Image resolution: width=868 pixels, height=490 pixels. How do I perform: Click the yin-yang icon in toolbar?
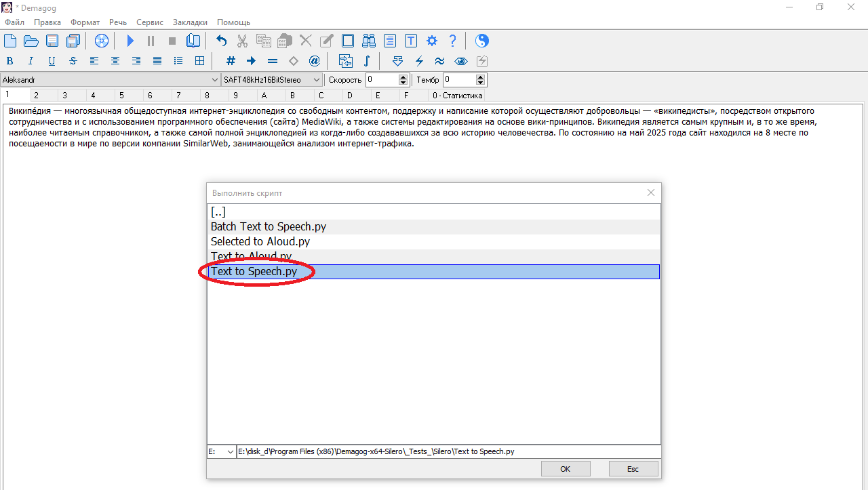pos(481,41)
